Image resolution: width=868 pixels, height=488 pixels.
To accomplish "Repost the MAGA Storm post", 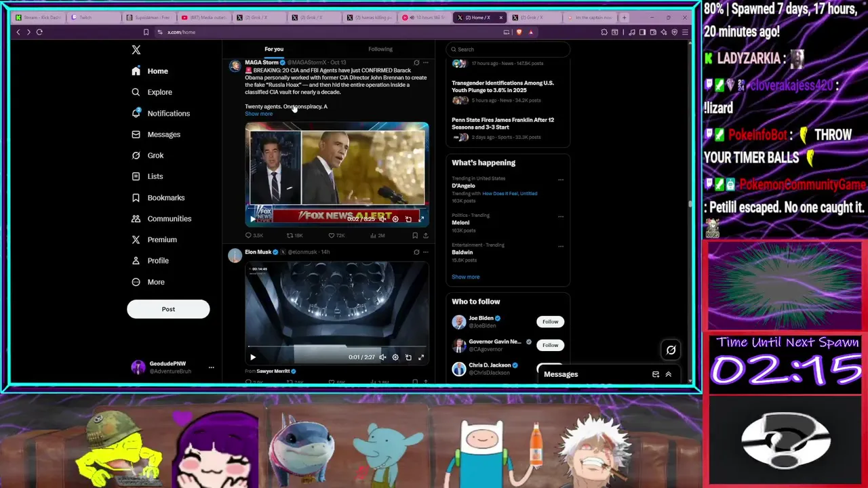I will [x=294, y=235].
